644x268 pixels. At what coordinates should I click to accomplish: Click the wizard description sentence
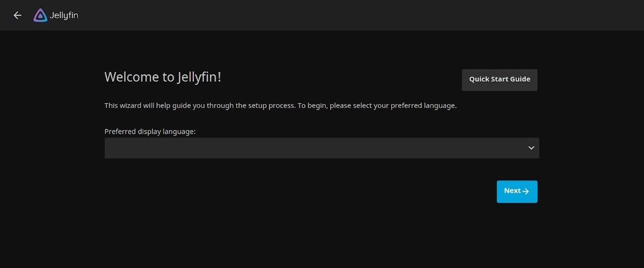[x=280, y=105]
